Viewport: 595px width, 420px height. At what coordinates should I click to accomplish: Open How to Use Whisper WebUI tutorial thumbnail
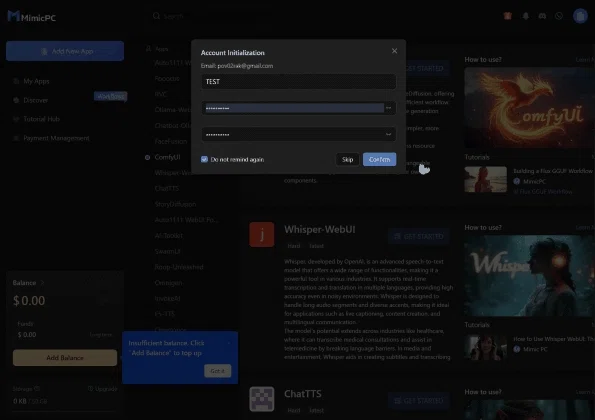click(x=485, y=347)
